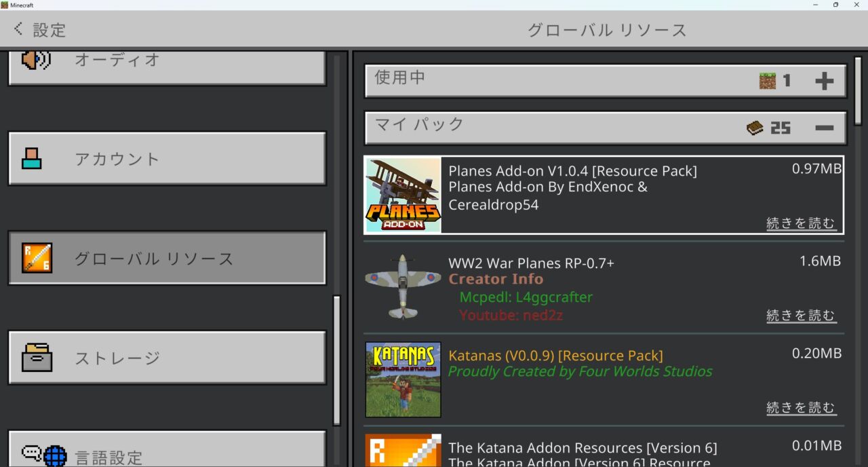Click the book icon showing 25 packs
868x467 pixels.
pyautogui.click(x=755, y=127)
